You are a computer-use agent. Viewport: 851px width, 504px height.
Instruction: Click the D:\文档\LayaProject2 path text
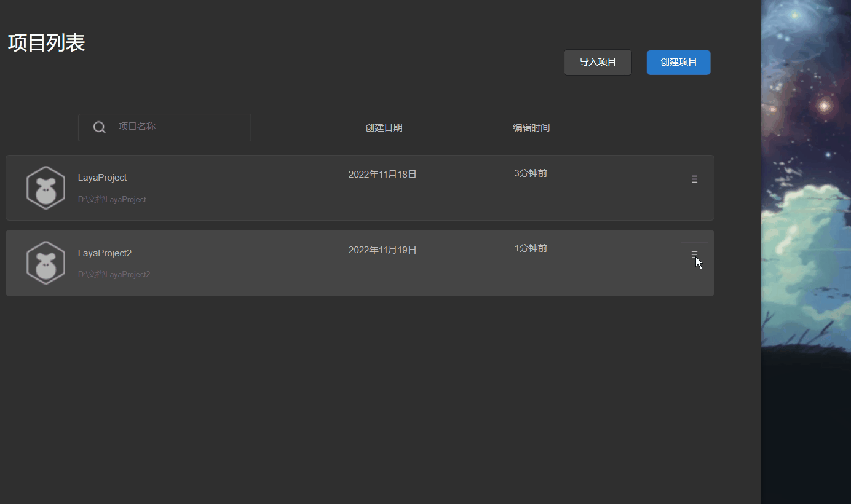pos(114,275)
